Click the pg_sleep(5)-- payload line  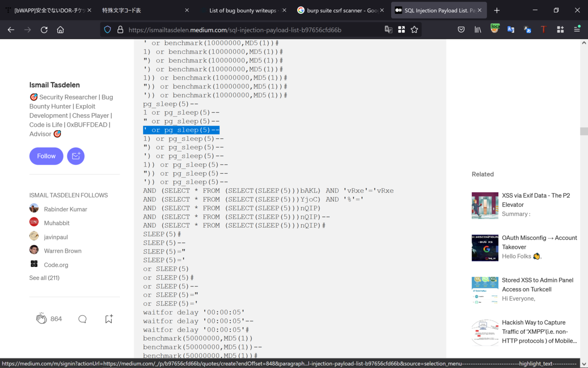(171, 104)
